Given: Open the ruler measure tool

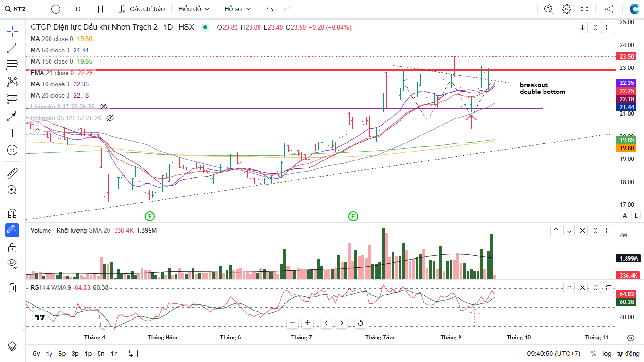Looking at the screenshot, I should (12, 173).
